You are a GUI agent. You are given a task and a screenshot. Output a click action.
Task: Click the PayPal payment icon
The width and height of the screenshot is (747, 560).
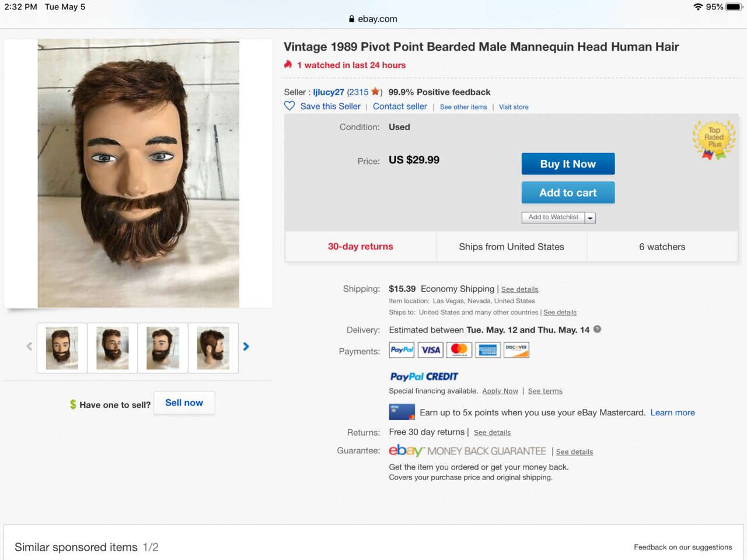402,350
